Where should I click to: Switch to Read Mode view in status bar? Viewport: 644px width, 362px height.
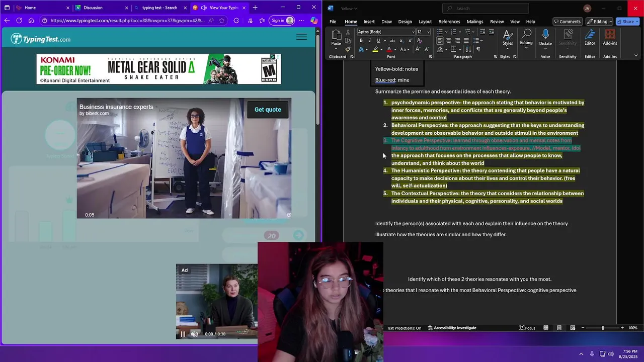(546, 328)
